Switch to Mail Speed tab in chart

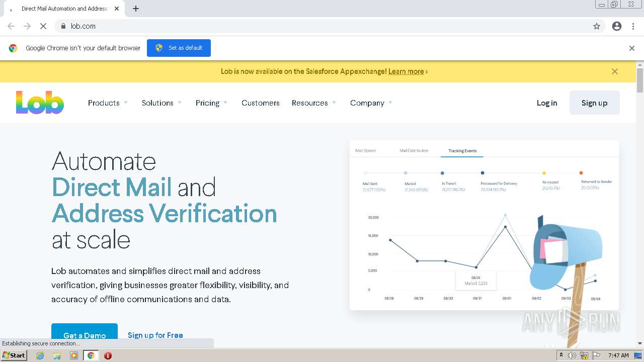click(365, 151)
